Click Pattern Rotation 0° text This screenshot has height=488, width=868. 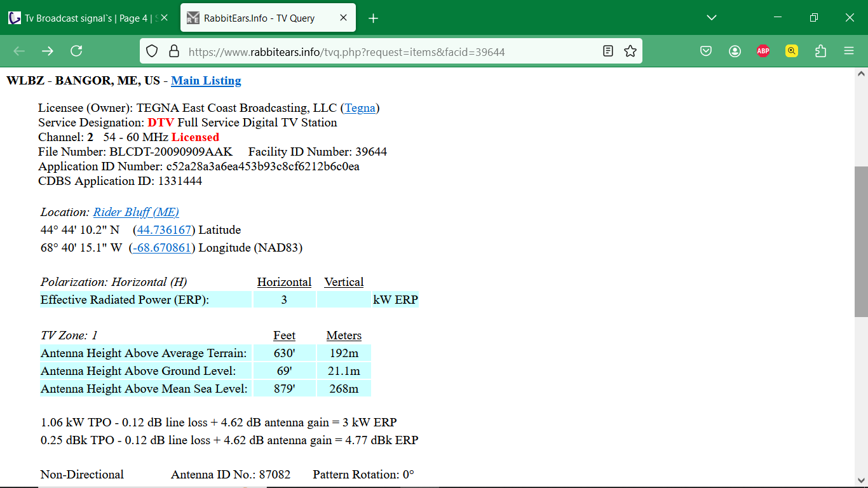click(363, 475)
